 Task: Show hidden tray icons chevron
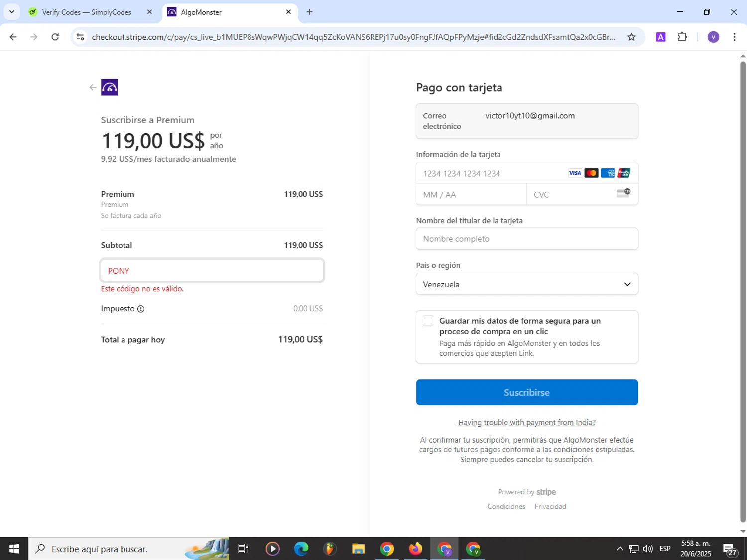click(620, 549)
